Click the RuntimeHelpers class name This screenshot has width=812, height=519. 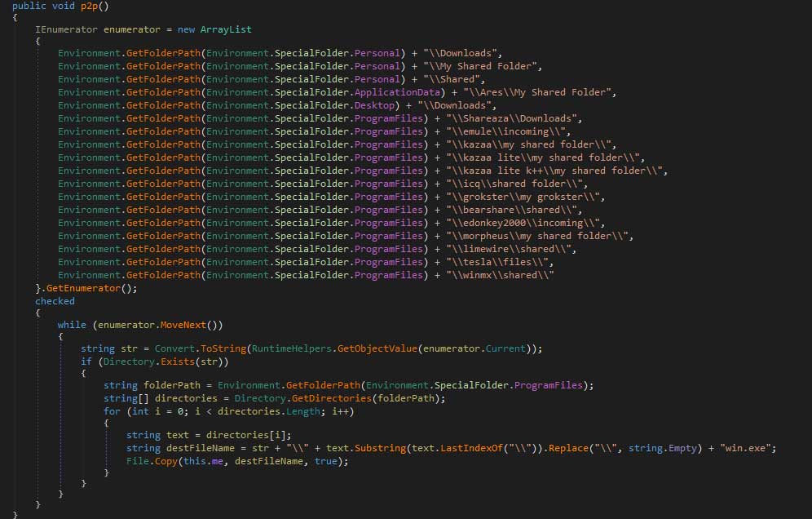tap(292, 348)
